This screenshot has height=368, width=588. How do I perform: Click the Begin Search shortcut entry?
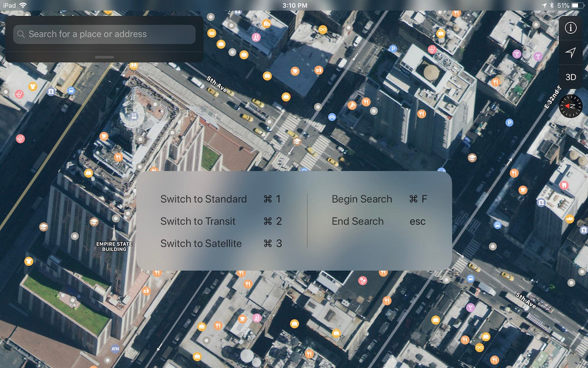pos(362,199)
